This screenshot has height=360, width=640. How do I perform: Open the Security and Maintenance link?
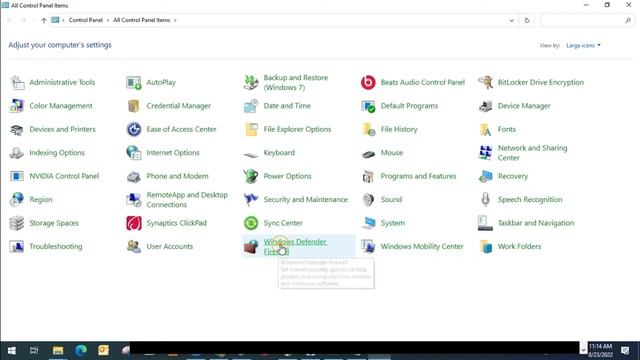coord(305,200)
